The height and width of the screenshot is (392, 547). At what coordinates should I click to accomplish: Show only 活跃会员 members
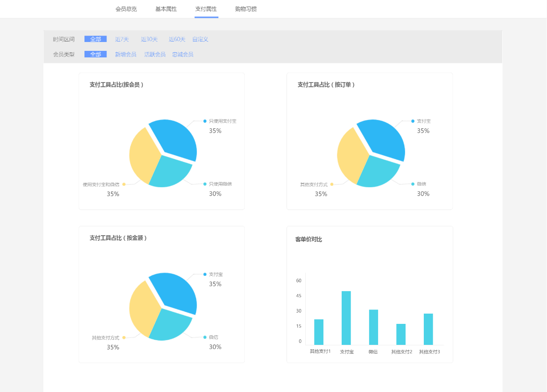154,54
